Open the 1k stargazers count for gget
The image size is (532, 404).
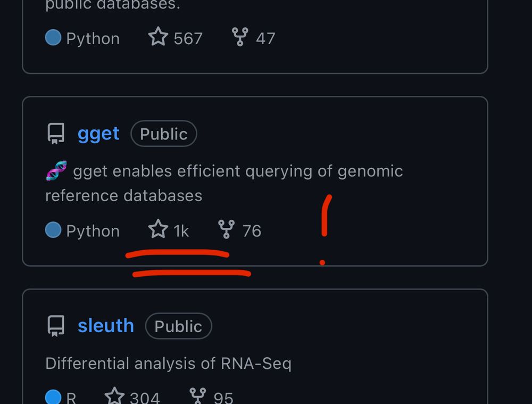[x=181, y=231]
